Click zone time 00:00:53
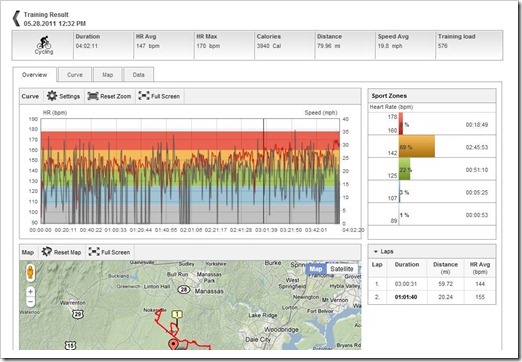This screenshot has width=522, height=362. [x=477, y=215]
